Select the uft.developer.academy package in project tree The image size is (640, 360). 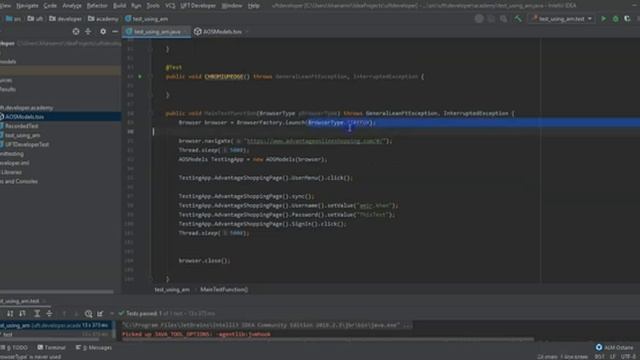coord(27,108)
